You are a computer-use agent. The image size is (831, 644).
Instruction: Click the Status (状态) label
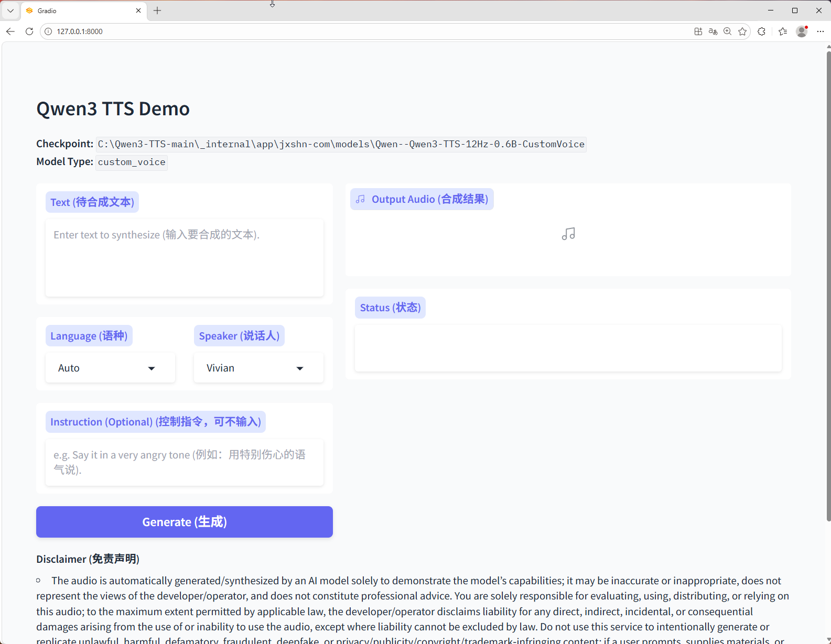click(x=391, y=308)
